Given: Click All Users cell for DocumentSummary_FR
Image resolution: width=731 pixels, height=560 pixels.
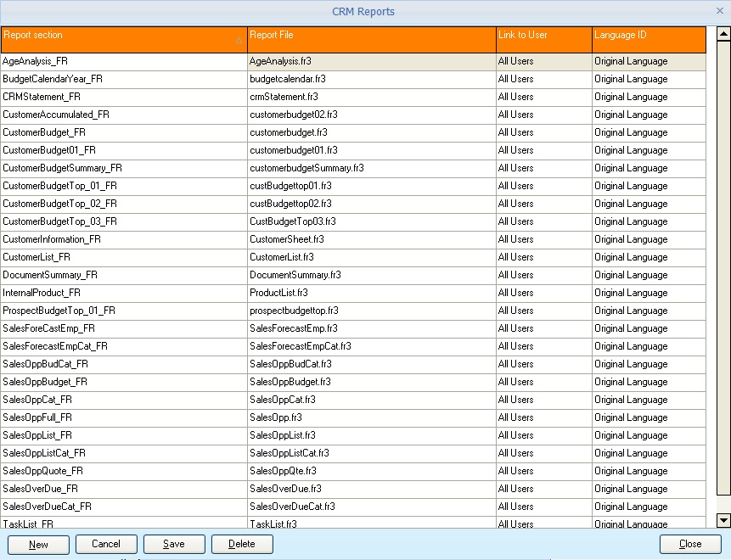Looking at the screenshot, I should click(x=543, y=275).
